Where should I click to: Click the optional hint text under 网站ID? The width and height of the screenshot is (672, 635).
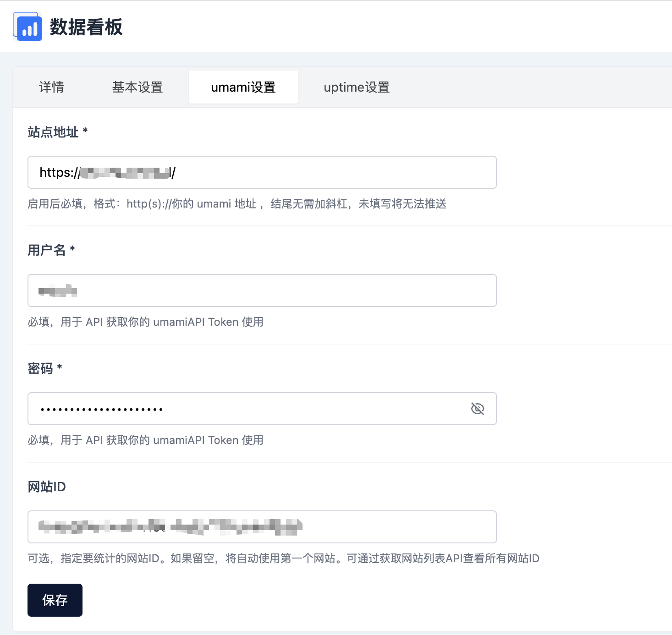pyautogui.click(x=283, y=558)
